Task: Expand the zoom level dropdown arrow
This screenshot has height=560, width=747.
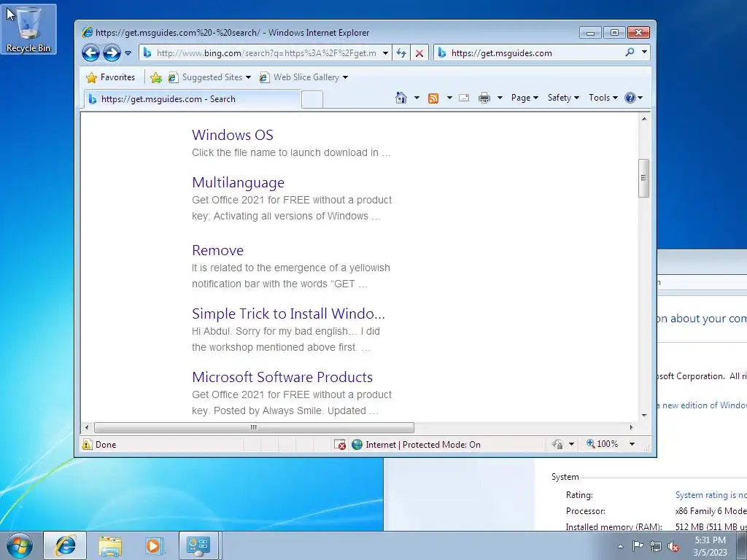Action: (632, 444)
